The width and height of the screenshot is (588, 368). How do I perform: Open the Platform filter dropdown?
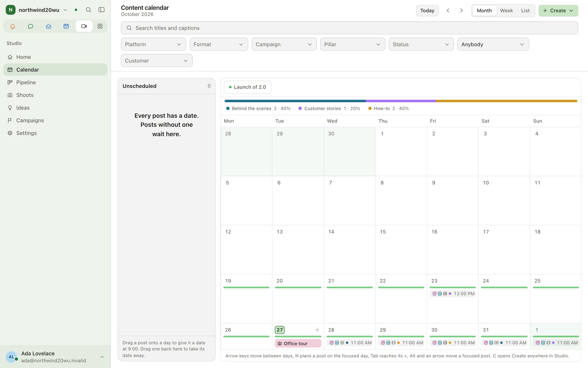pos(153,44)
